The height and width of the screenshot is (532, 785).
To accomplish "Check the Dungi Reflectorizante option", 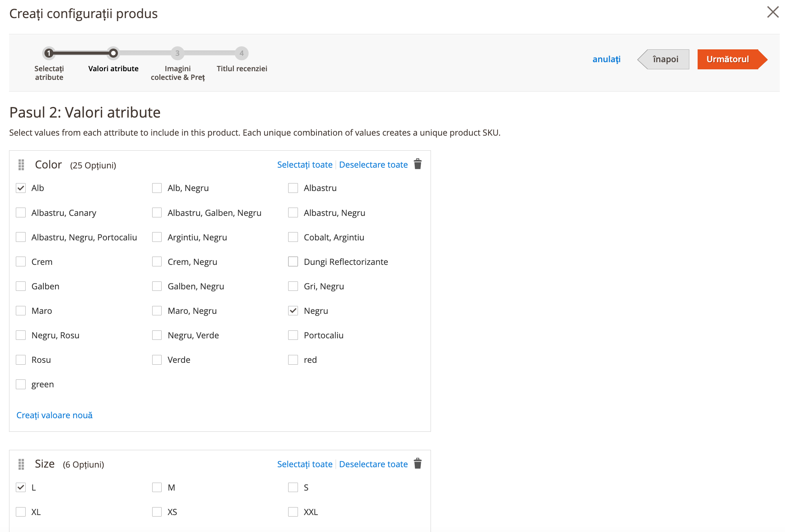I will pos(293,262).
